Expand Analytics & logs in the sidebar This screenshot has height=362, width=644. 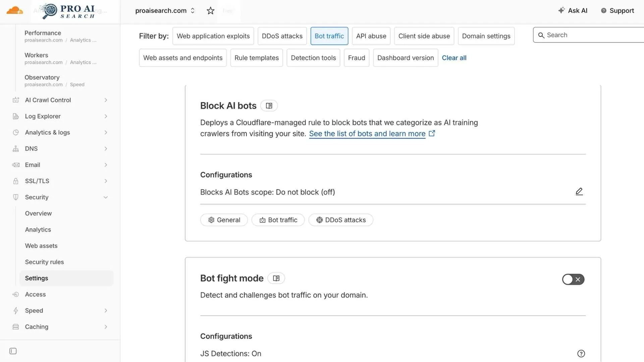[48, 132]
